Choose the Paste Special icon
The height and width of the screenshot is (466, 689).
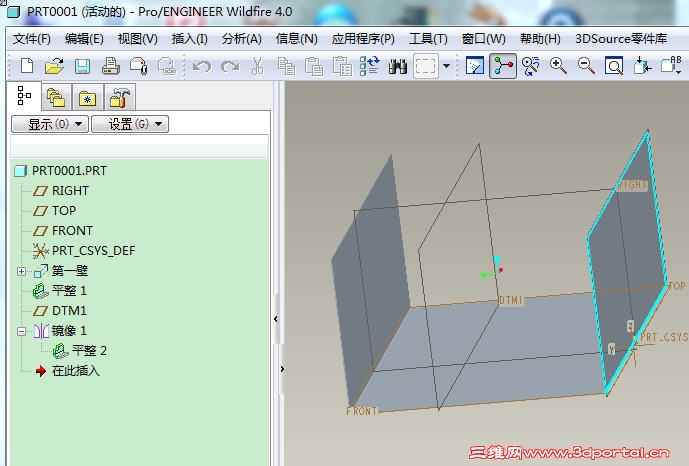pyautogui.click(x=342, y=66)
